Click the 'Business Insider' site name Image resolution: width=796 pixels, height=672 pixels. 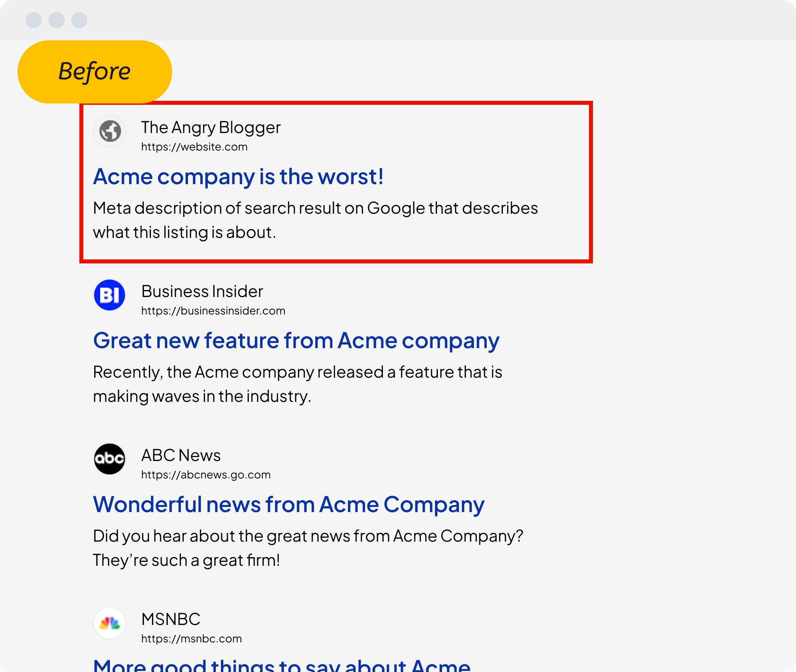coord(202,291)
